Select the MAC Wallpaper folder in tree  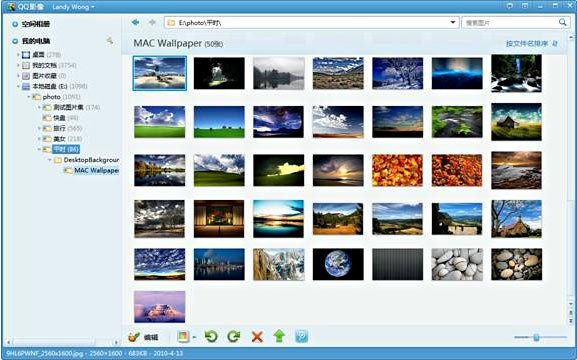(x=96, y=170)
